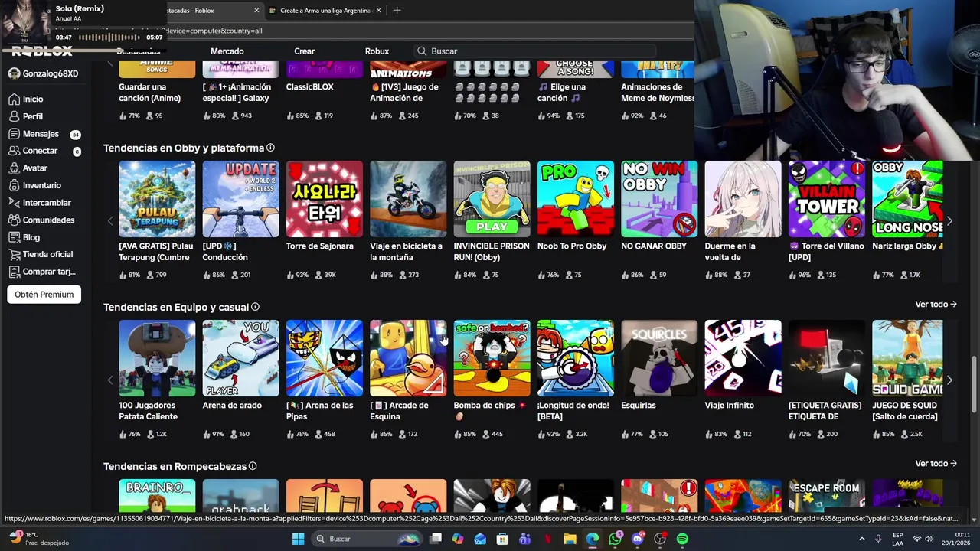Open the Viaje en bicicleta a la montaña thumbnail

pos(408,199)
